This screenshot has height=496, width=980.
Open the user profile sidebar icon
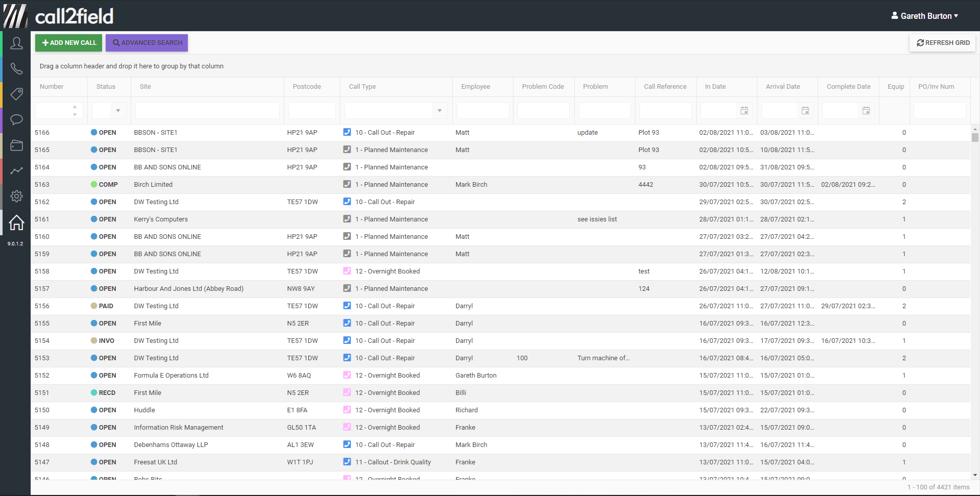[x=16, y=43]
